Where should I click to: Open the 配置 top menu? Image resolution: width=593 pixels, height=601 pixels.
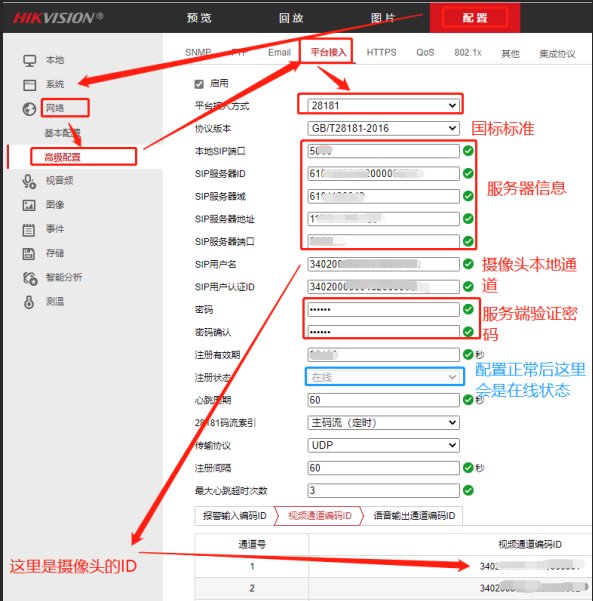click(475, 18)
